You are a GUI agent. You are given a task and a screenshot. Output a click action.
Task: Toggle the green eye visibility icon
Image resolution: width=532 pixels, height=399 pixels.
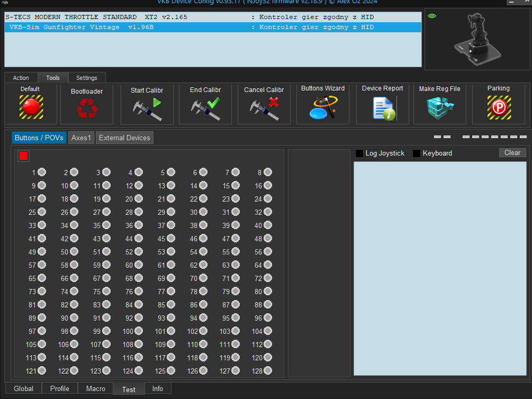click(432, 16)
